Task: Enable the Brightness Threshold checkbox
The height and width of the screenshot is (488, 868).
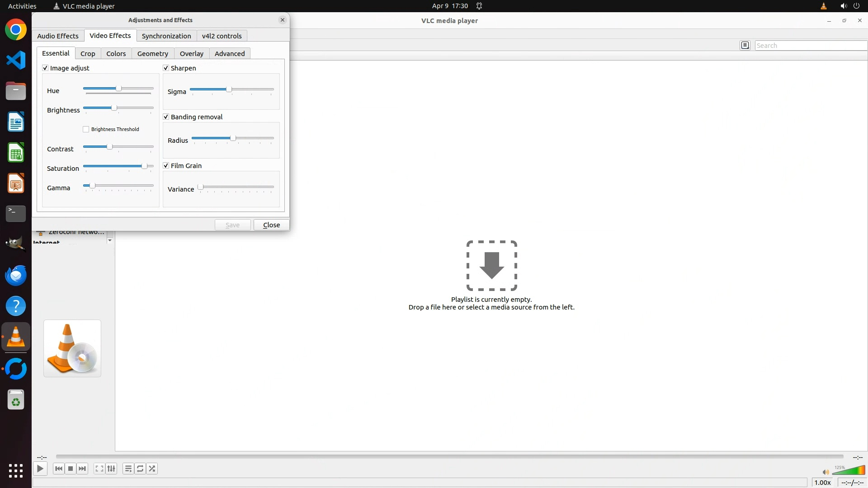Action: pyautogui.click(x=86, y=129)
